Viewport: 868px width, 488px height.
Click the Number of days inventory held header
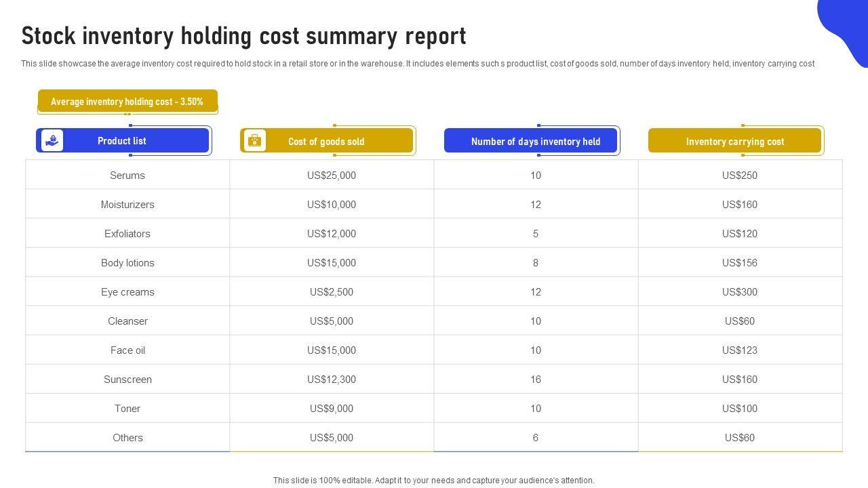tap(535, 142)
